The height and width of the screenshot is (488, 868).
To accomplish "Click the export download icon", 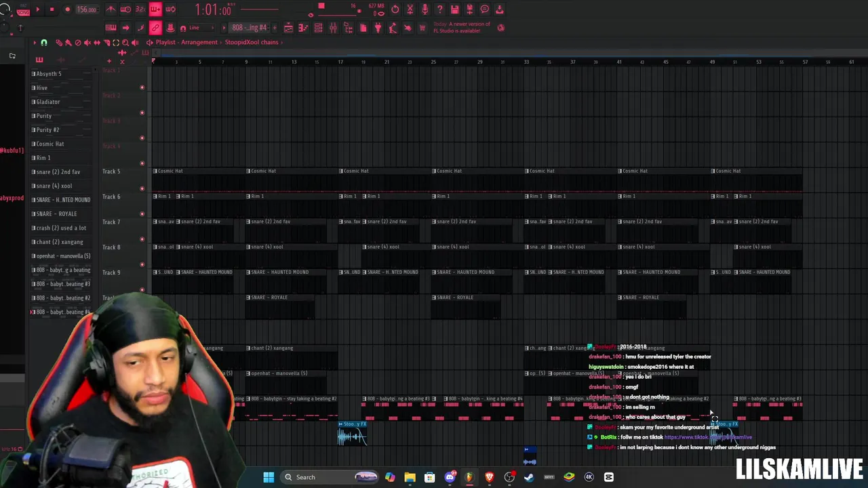I will (500, 9).
